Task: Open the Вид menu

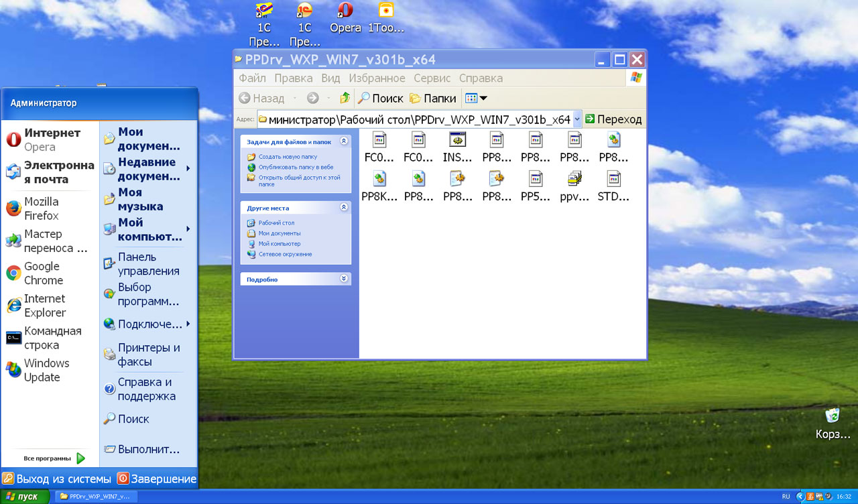Action: point(330,78)
